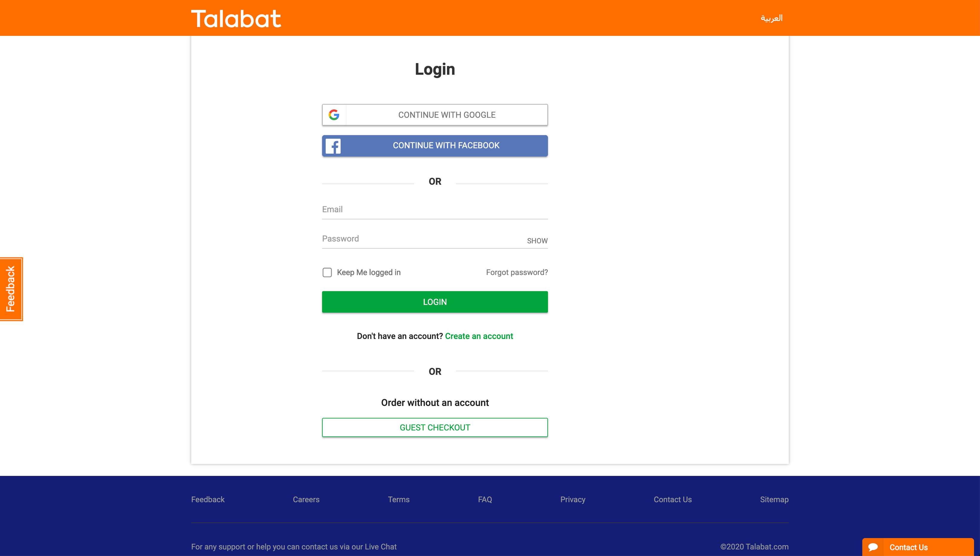Navigate to the Careers footer link

coord(306,500)
